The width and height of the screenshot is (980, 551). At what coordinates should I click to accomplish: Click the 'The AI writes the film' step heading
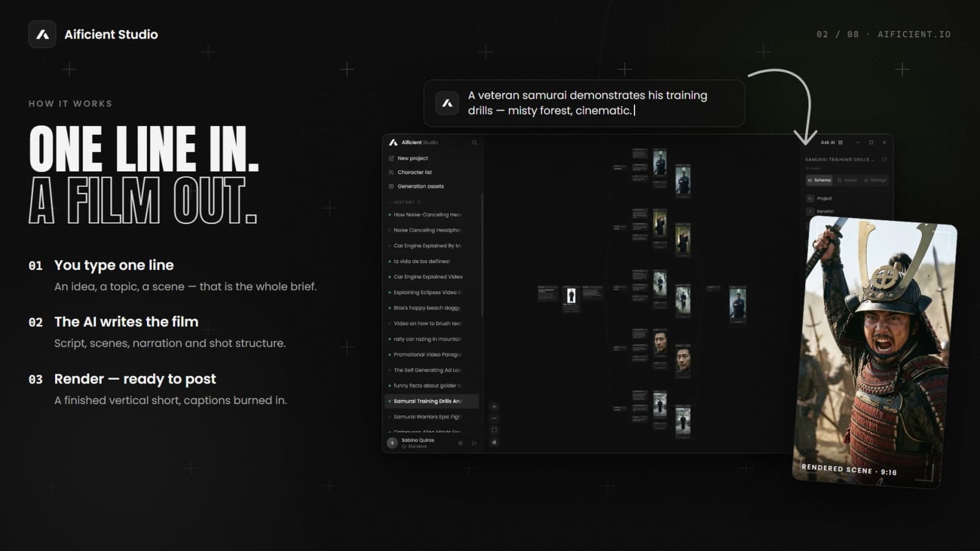click(126, 322)
